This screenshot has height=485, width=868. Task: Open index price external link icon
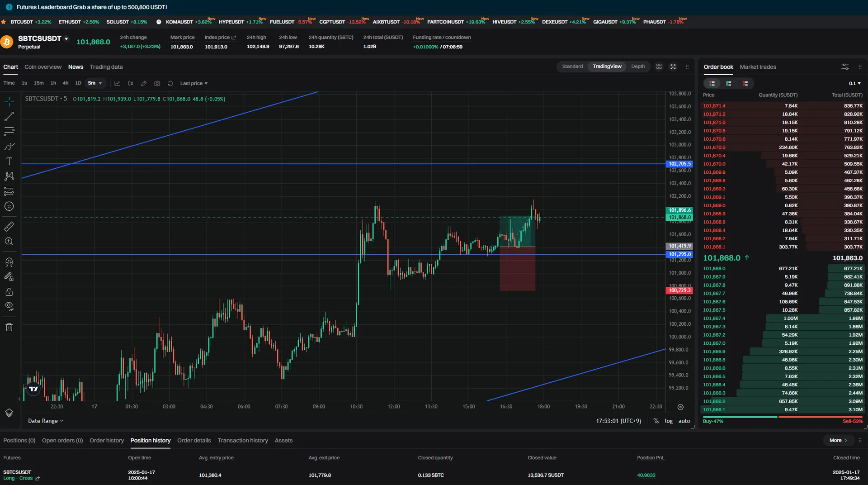(234, 38)
